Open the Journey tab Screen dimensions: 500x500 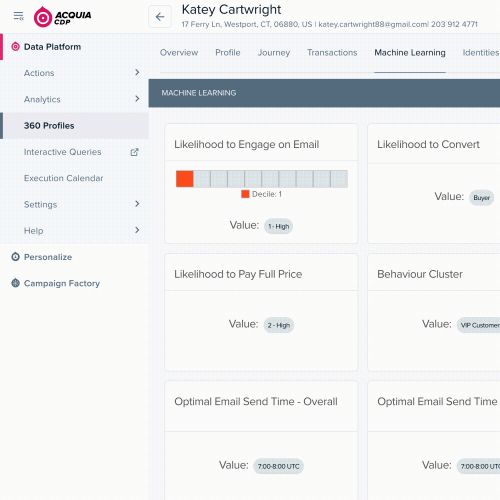(x=274, y=53)
